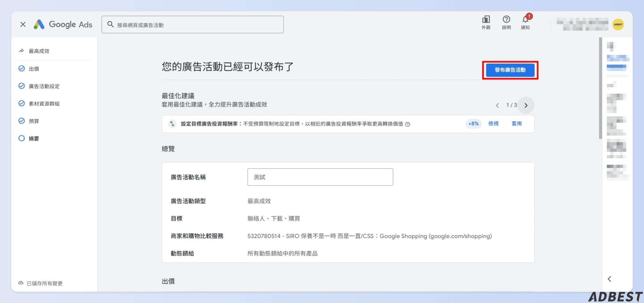Click the checkmark icon beside 廣告活動設定
The image size is (644, 303).
point(22,86)
